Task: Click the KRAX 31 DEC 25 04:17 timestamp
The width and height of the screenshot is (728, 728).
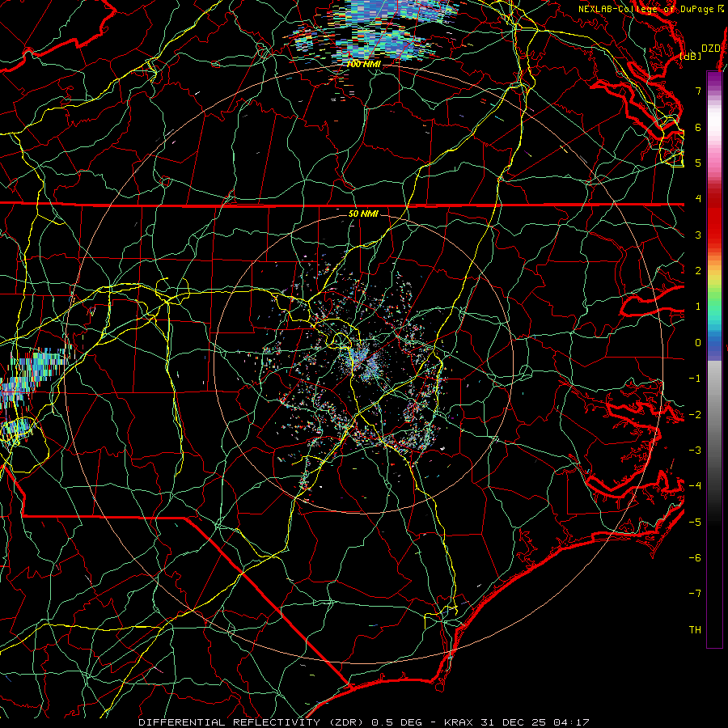Action: 517,722
